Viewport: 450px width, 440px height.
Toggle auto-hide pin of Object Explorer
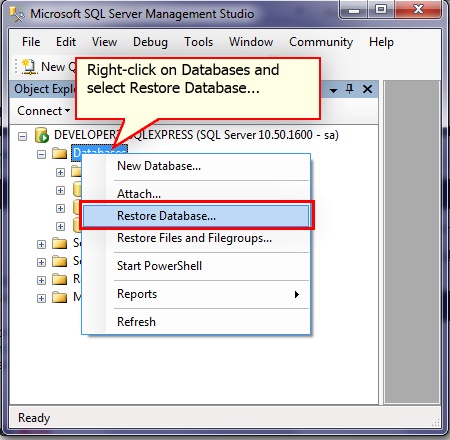click(x=350, y=89)
